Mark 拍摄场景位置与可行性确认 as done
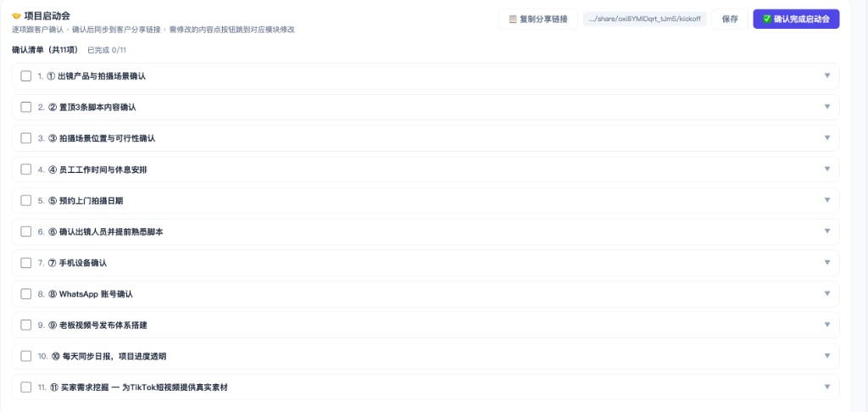This screenshot has width=868, height=412. (x=26, y=138)
